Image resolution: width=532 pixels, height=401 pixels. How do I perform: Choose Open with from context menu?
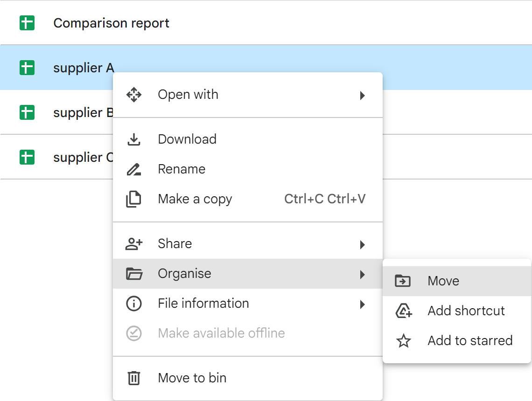point(248,95)
